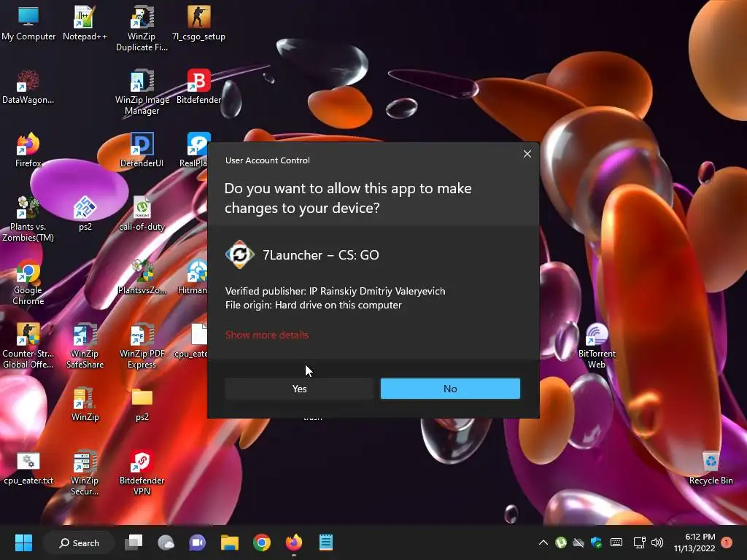The height and width of the screenshot is (560, 747).
Task: Open My Computer desktop icon
Action: 28,24
